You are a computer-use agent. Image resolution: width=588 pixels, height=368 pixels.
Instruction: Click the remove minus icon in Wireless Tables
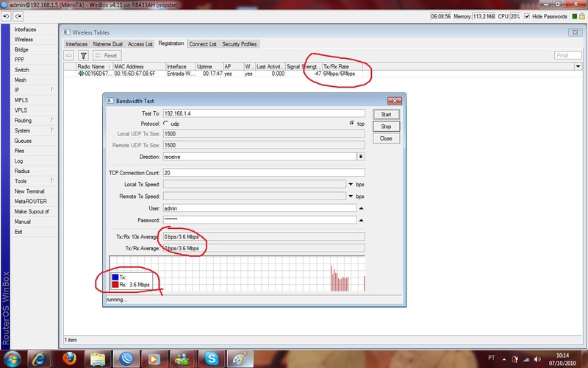point(69,56)
